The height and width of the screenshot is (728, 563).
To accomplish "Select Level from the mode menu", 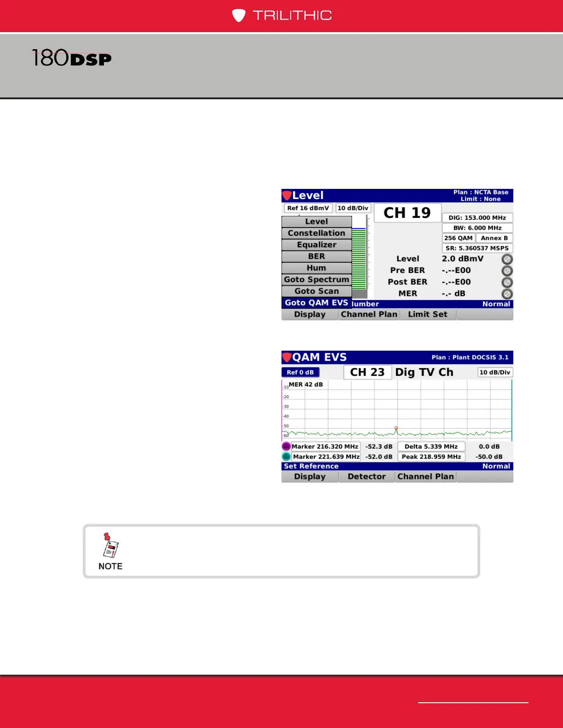I will [316, 222].
